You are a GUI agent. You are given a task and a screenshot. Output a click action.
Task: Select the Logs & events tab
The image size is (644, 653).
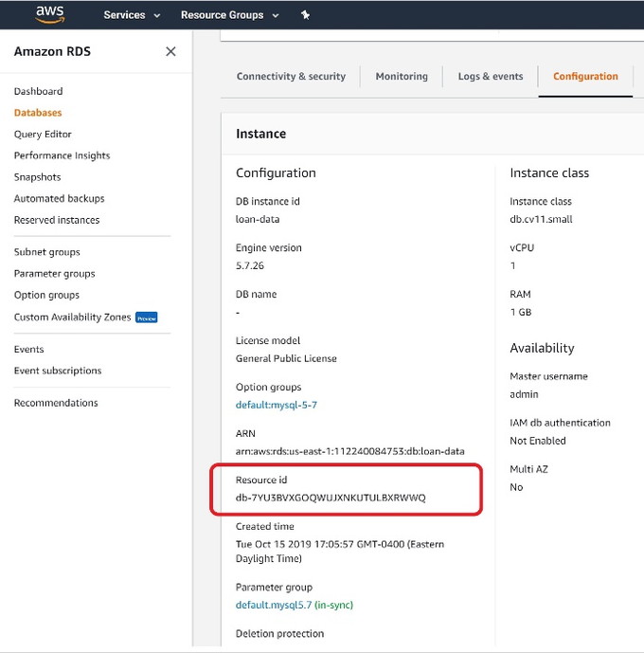[x=491, y=76]
